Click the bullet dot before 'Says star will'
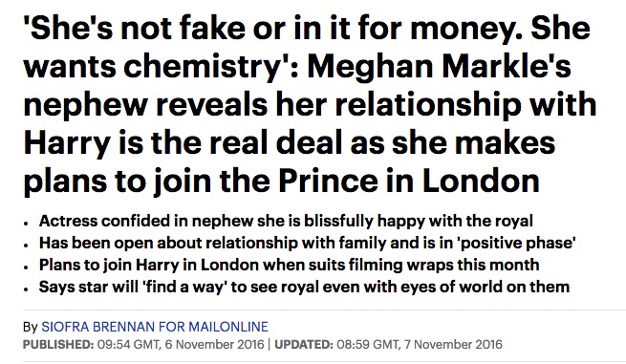The height and width of the screenshot is (364, 626). point(26,289)
